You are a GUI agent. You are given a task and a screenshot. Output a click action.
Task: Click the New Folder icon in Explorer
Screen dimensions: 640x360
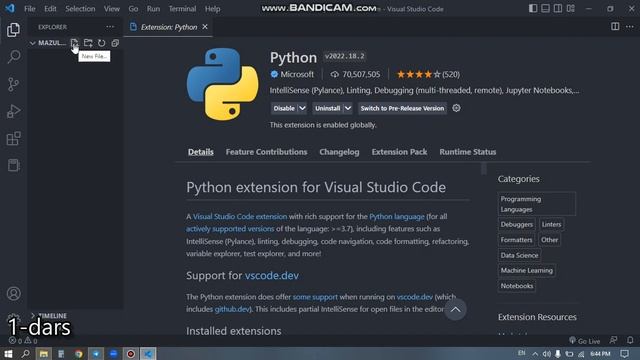click(x=88, y=43)
